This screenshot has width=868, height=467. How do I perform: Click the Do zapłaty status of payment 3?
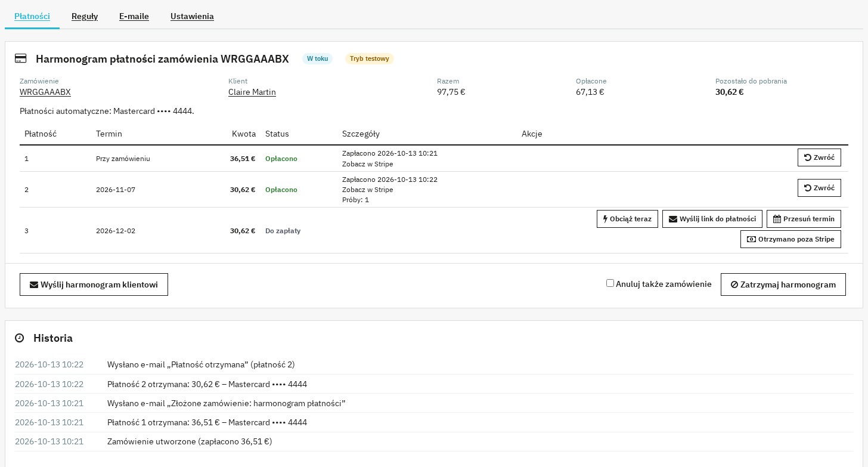pyautogui.click(x=283, y=231)
